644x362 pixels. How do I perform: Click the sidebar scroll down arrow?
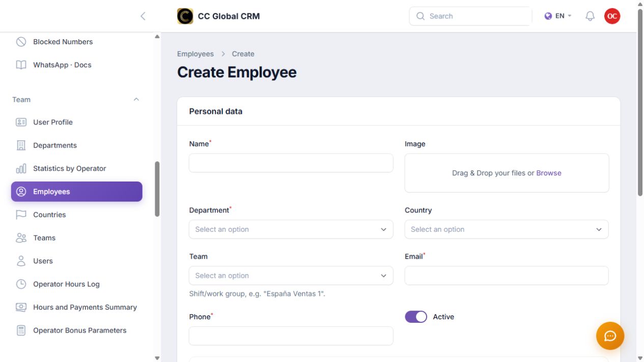click(157, 358)
